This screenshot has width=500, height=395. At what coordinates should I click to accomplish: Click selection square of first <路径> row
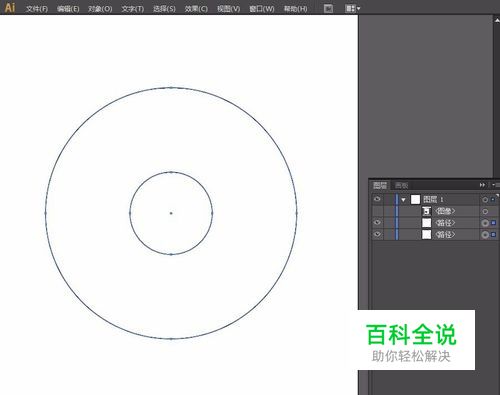493,223
